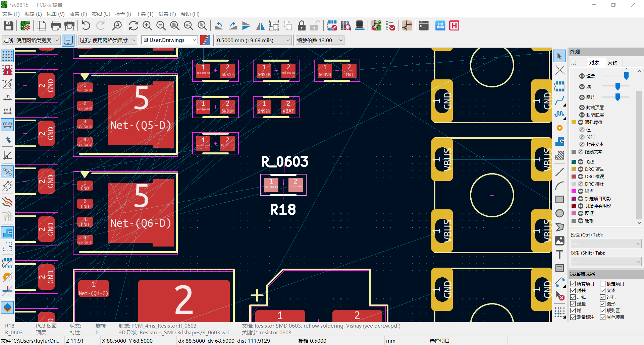Screen dimensions: 644x345
Task: Open the 预设 presets dropdown
Action: [606, 244]
